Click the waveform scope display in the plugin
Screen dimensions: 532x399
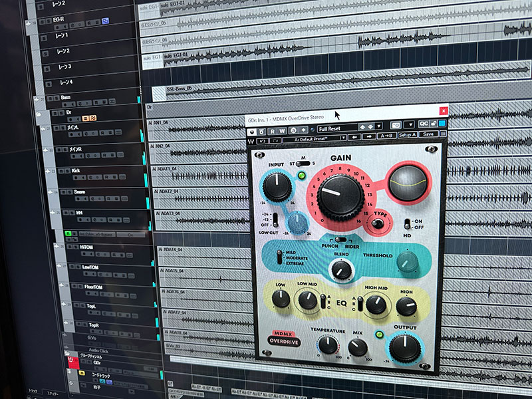[x=408, y=184]
